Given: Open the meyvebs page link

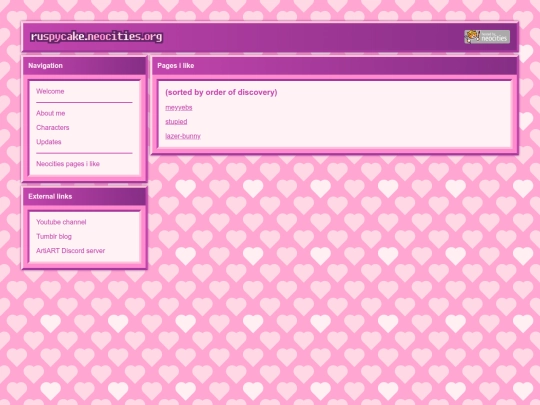Looking at the screenshot, I should pos(179,107).
